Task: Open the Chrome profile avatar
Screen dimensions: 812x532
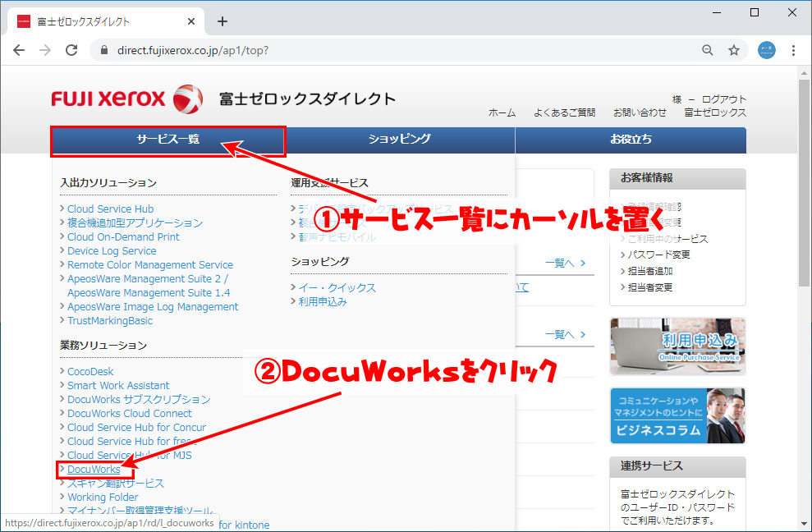Action: tap(766, 50)
